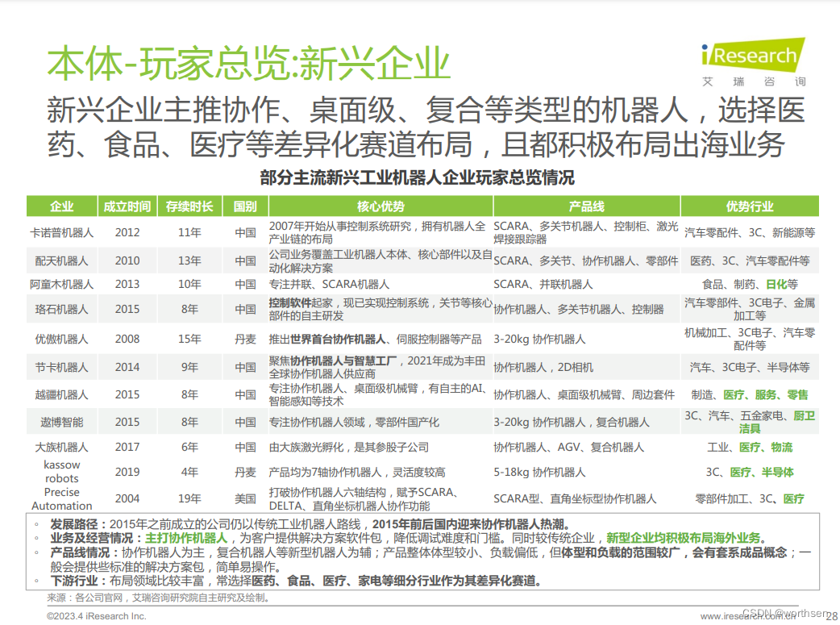This screenshot has height=625, width=840.
Task: Click the 存续时长 column header
Action: 189,206
